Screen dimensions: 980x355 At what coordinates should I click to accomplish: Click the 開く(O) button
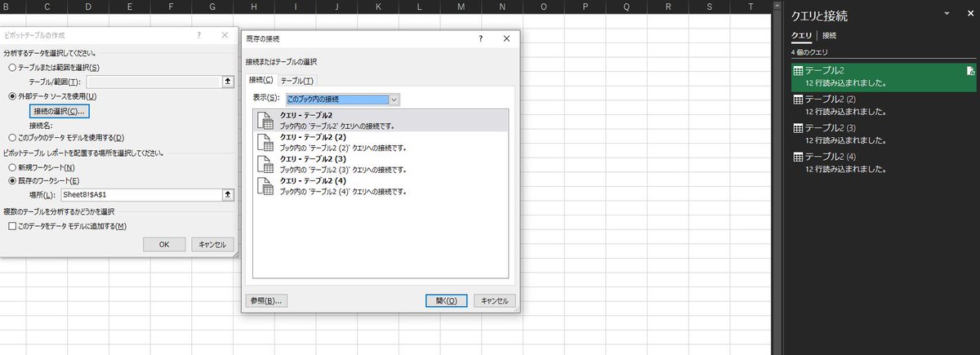pos(446,300)
